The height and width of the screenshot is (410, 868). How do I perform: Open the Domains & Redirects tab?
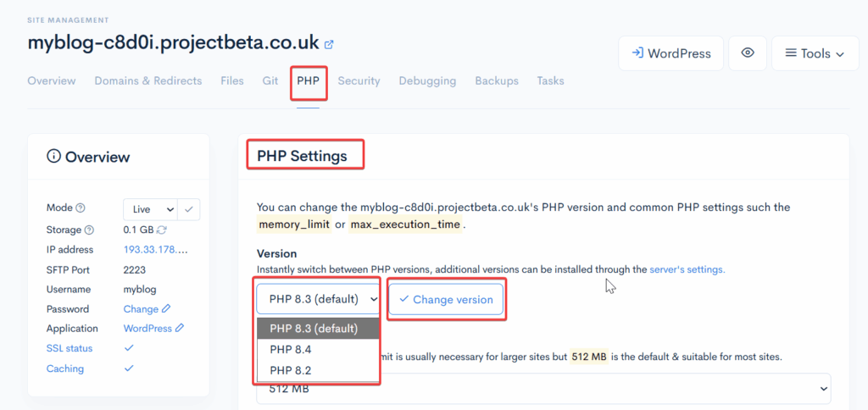[x=147, y=81]
